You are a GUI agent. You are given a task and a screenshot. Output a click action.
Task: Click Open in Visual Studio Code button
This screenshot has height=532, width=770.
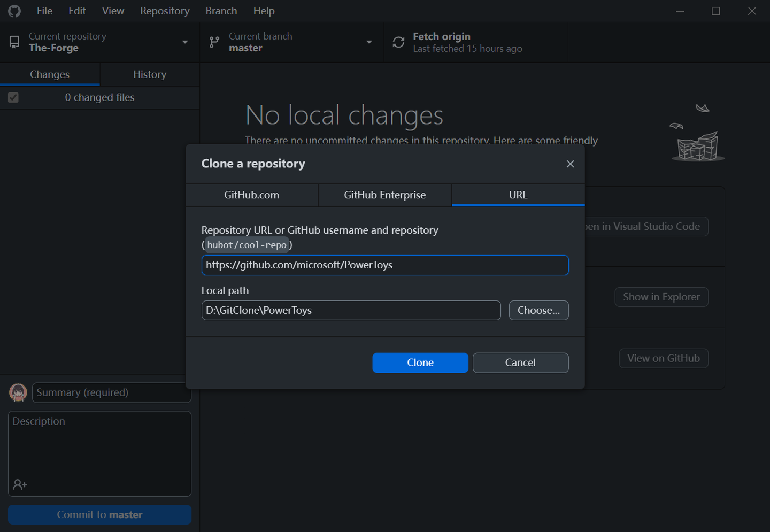coord(646,227)
